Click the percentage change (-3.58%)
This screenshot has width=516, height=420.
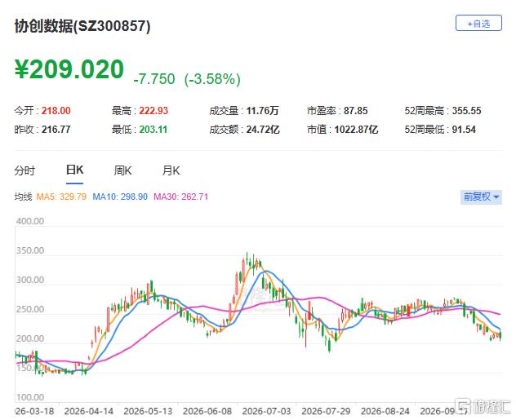coord(212,79)
